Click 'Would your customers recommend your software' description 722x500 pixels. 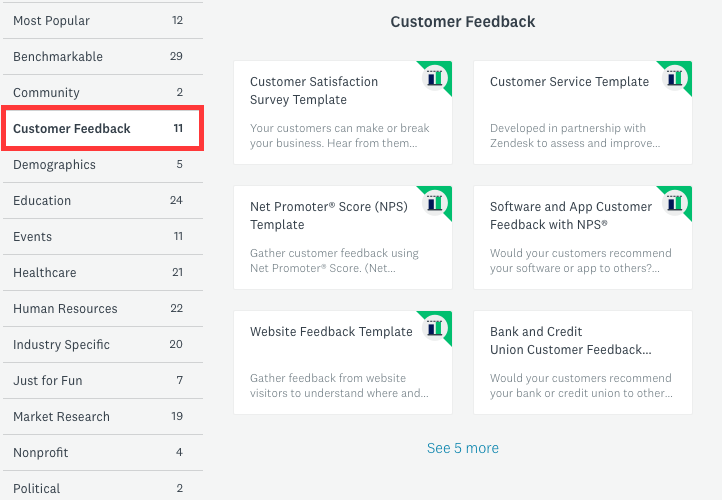(581, 261)
